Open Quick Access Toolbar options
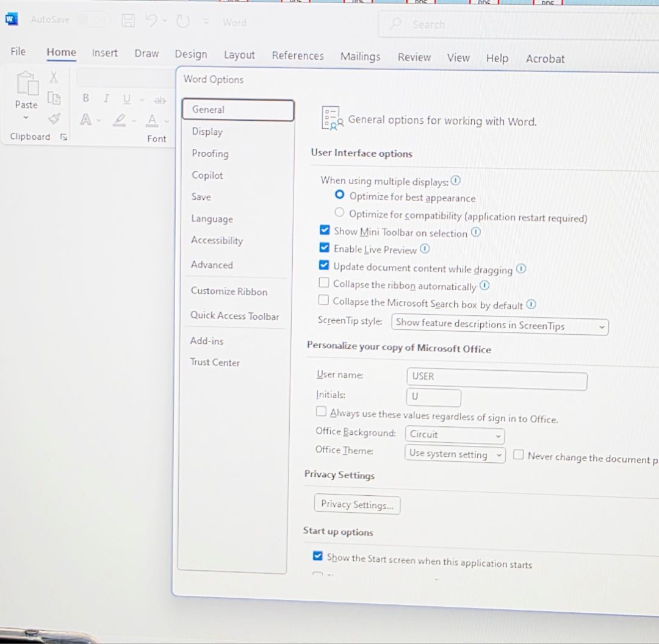Viewport: 659px width, 644px height. coord(234,316)
